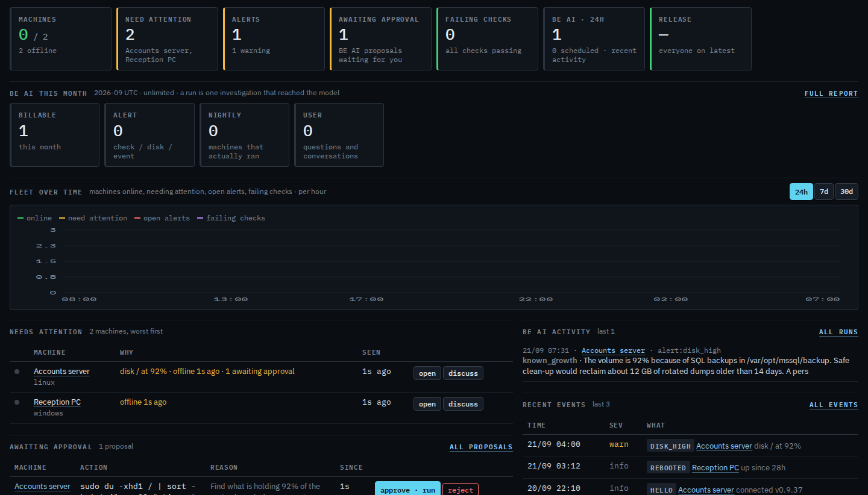Select the Nightly usage card

coord(244,135)
